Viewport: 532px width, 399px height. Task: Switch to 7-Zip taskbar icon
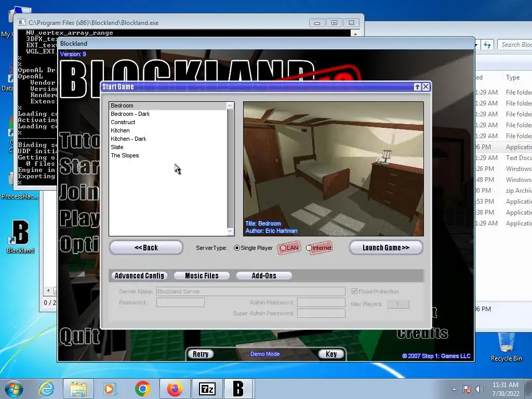[x=207, y=389]
